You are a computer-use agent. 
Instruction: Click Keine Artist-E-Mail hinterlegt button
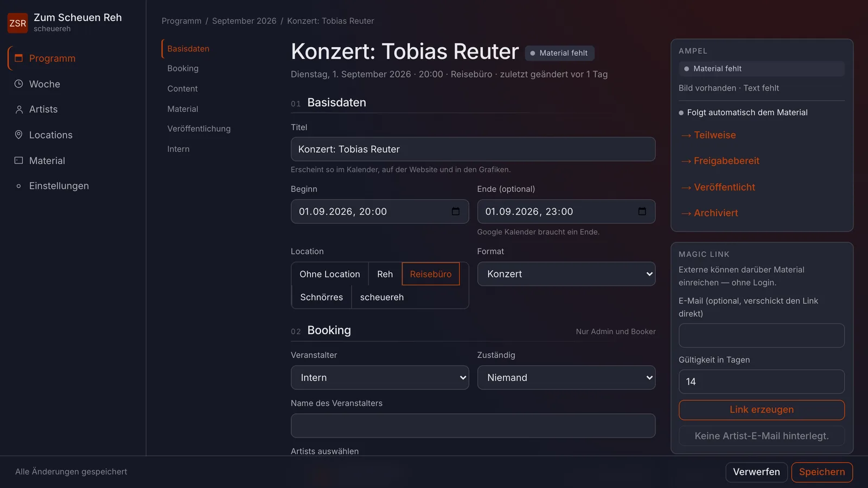tap(762, 436)
